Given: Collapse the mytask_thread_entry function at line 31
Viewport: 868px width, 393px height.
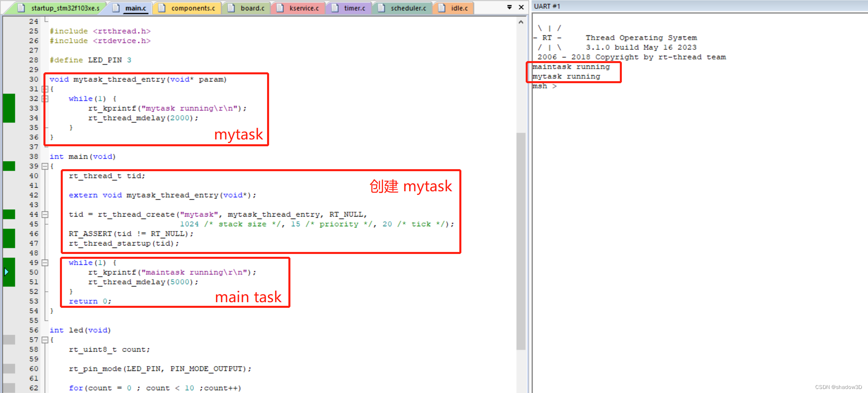Looking at the screenshot, I should point(45,89).
